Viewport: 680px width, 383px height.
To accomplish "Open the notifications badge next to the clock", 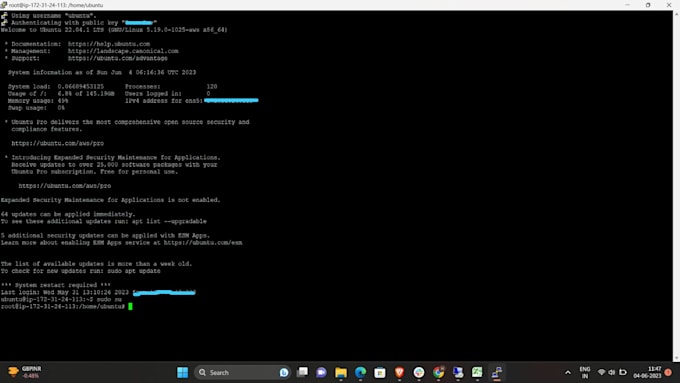I will pyautogui.click(x=668, y=372).
